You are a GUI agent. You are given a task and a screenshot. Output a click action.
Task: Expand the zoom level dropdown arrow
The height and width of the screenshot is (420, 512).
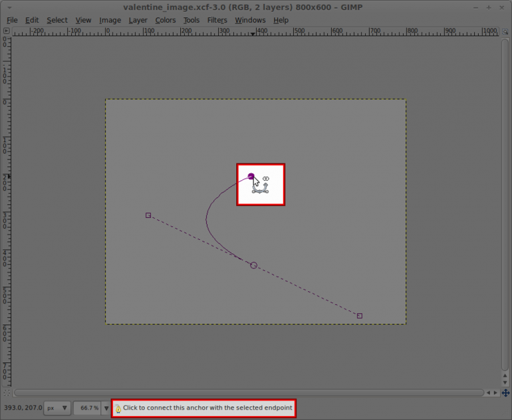tap(106, 408)
